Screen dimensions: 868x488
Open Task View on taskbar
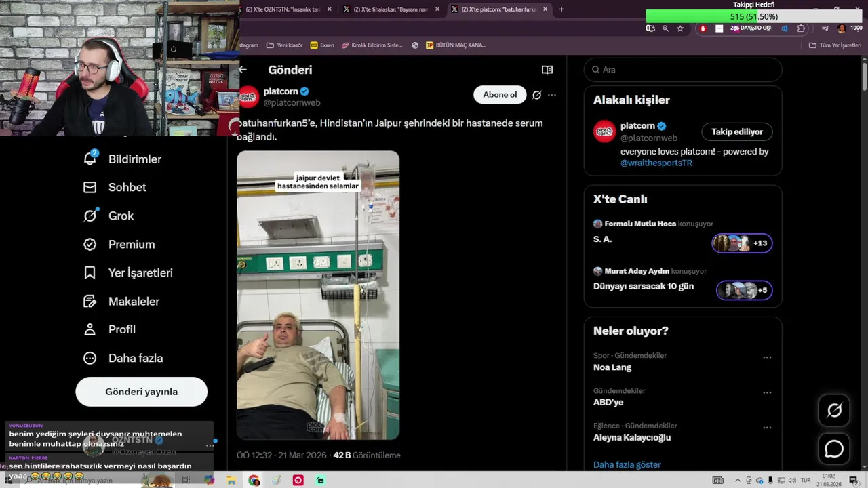click(x=186, y=481)
